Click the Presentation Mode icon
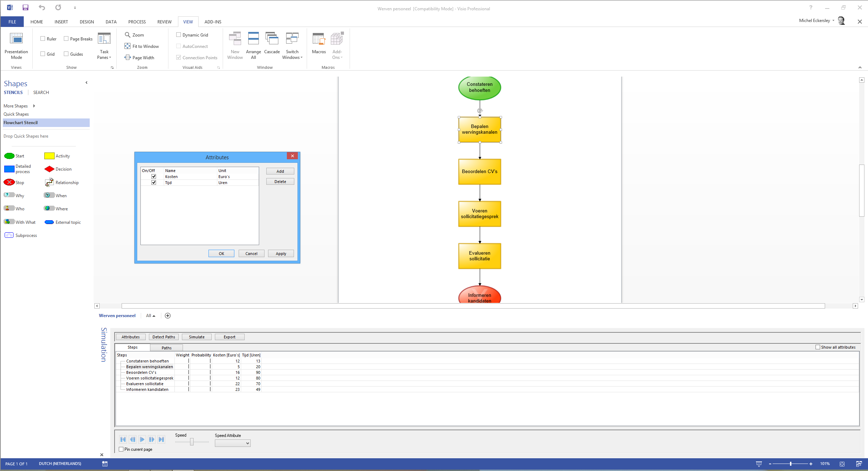Screen dimensions: 868x471 [16, 39]
